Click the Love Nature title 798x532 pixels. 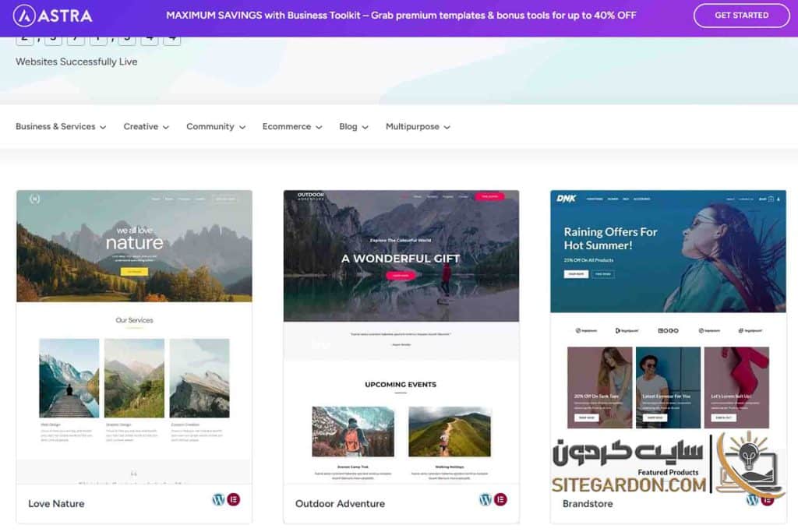click(56, 503)
